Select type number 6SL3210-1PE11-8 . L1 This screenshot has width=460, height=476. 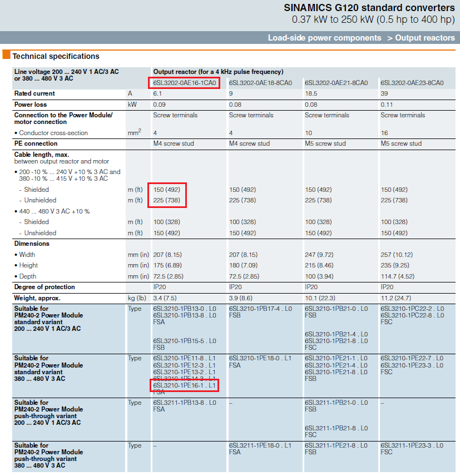(184, 358)
